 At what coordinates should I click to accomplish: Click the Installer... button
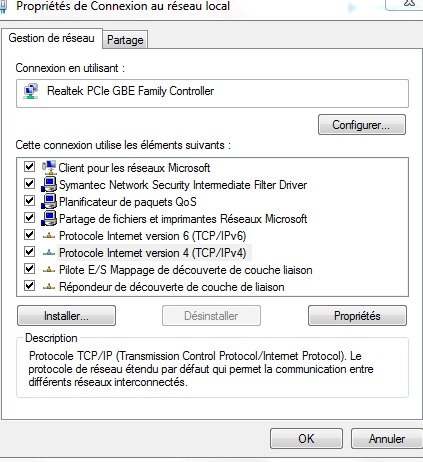[x=66, y=316]
